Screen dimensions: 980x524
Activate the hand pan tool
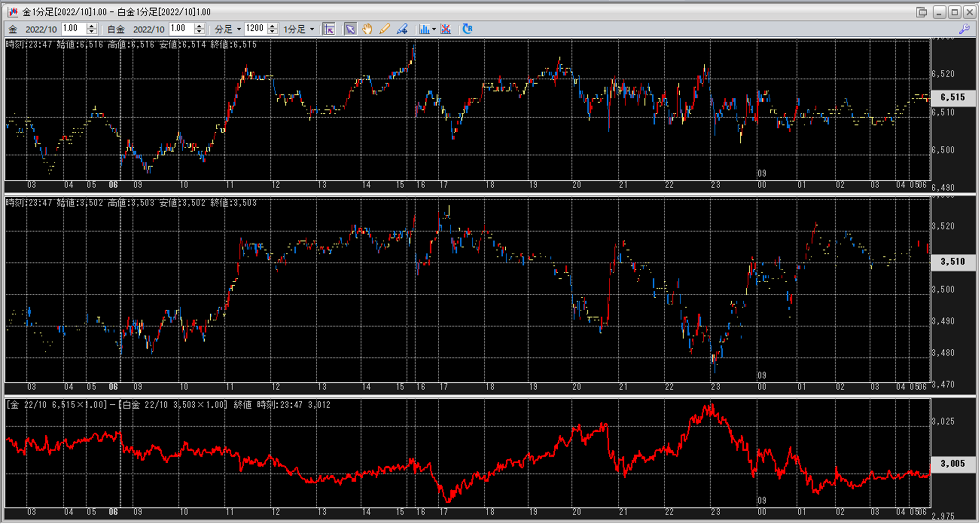point(367,29)
